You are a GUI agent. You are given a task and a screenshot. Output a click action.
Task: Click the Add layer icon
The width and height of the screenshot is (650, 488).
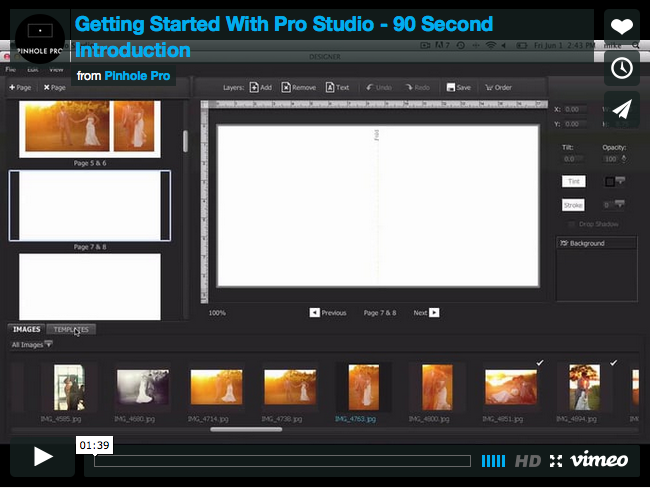pyautogui.click(x=254, y=87)
